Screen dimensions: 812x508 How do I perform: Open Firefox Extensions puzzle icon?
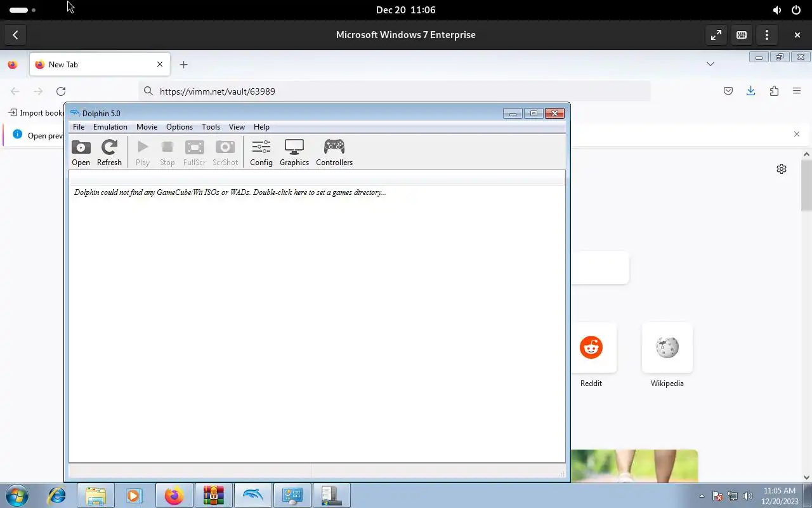[774, 91]
